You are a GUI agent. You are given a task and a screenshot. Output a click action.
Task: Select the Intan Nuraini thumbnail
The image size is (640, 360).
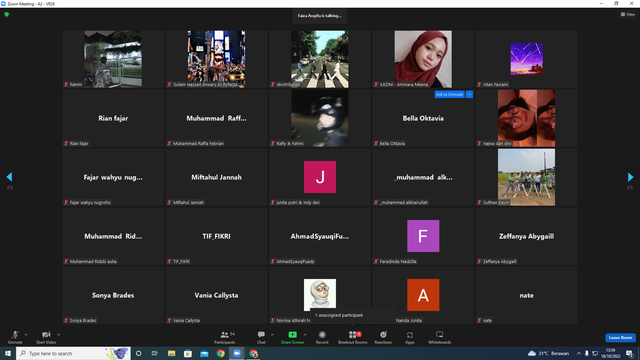click(526, 59)
